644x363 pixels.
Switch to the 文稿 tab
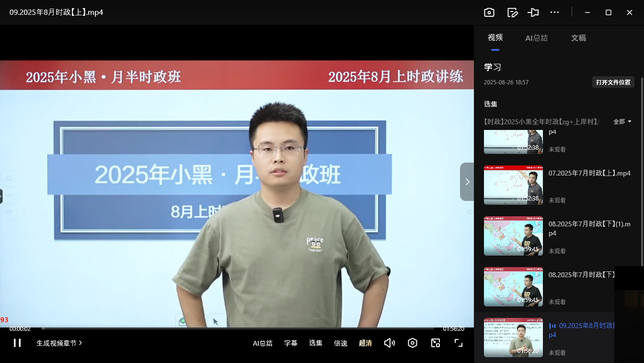[578, 38]
